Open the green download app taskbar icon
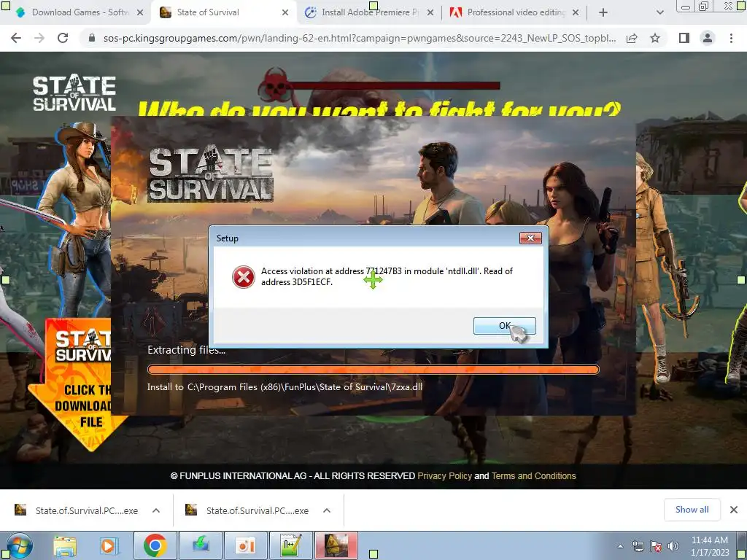The image size is (747, 560). point(201,545)
